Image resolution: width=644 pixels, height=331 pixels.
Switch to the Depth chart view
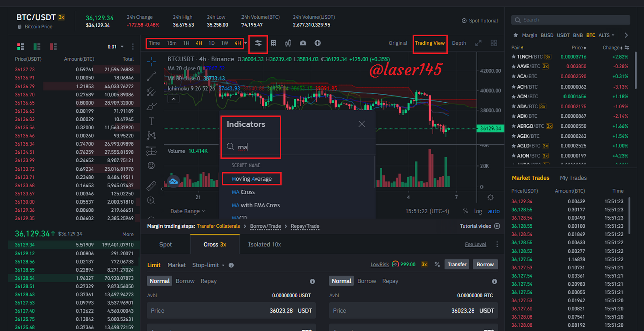tap(459, 43)
